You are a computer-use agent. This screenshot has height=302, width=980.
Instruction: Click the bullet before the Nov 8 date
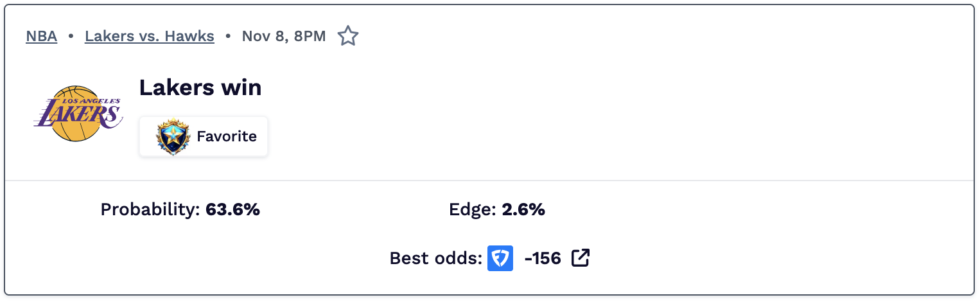tap(228, 37)
